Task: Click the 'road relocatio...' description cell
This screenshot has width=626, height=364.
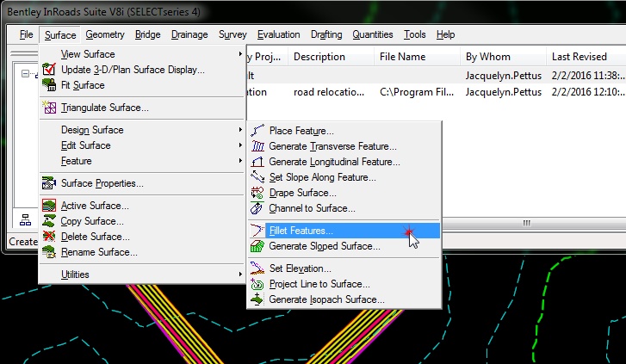Action: click(329, 92)
